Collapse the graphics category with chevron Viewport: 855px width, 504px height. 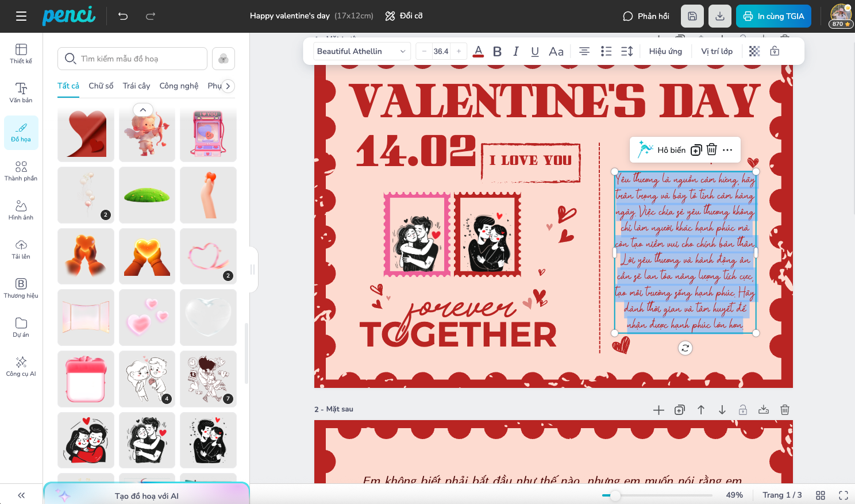[x=143, y=109]
